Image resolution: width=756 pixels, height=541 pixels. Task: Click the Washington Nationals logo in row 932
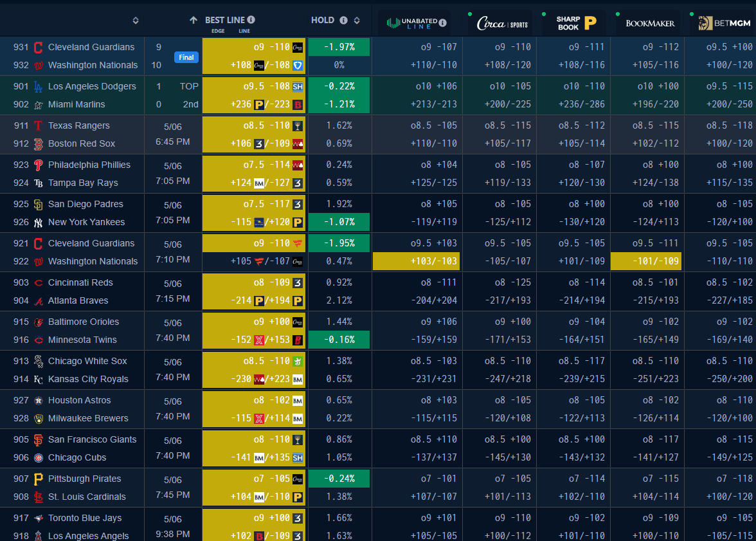coord(39,65)
